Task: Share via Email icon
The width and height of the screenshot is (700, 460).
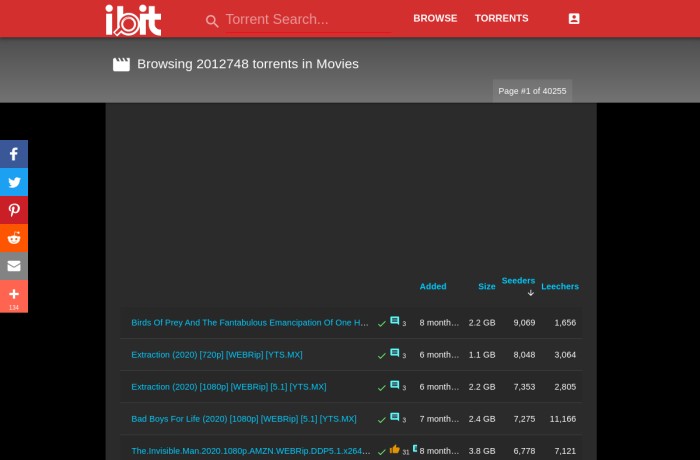Action: point(14,266)
